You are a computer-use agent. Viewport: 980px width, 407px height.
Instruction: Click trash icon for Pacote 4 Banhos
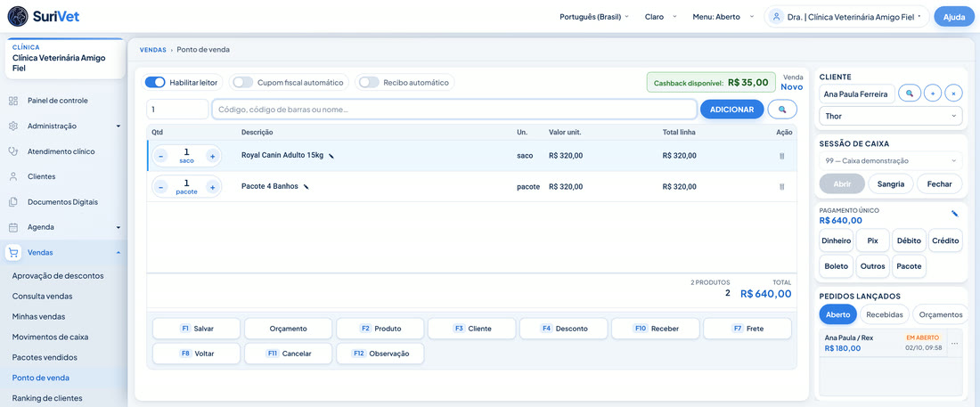782,186
